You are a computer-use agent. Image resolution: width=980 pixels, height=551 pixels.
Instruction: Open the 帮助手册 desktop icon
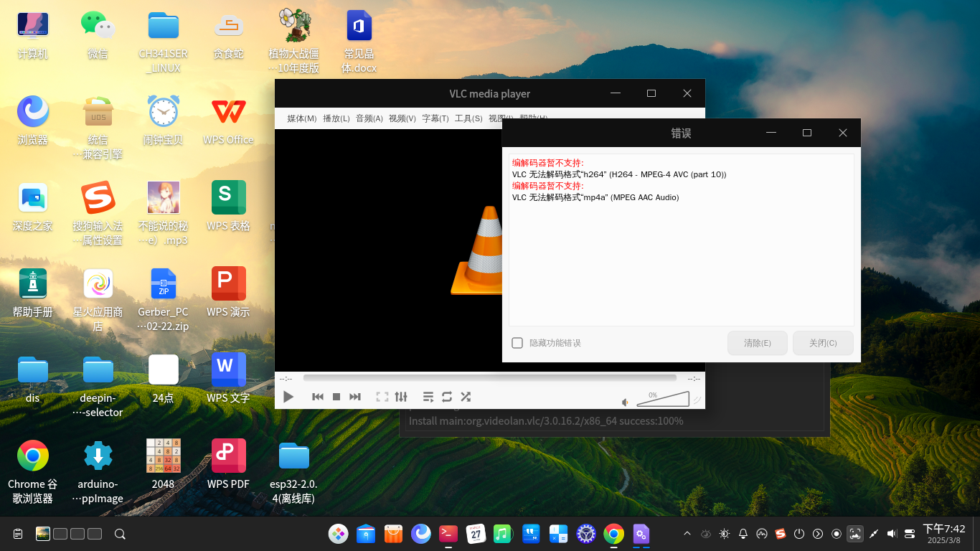point(33,293)
